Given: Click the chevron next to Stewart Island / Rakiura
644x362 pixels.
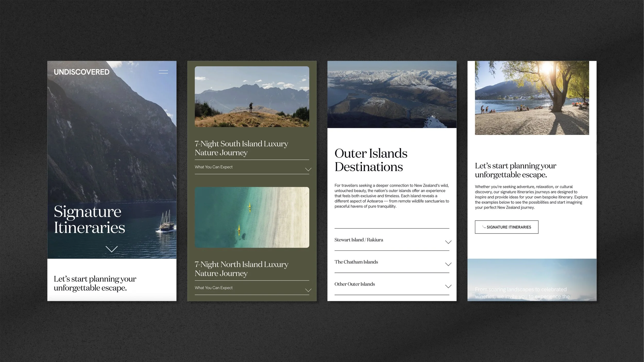Looking at the screenshot, I should 448,242.
